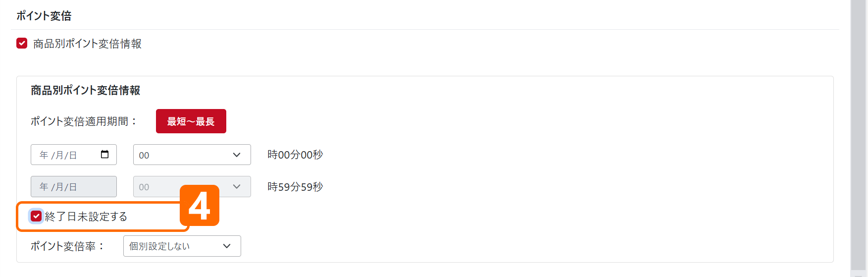Click the ポイント変倍 section heading
The height and width of the screenshot is (277, 868).
point(44,16)
